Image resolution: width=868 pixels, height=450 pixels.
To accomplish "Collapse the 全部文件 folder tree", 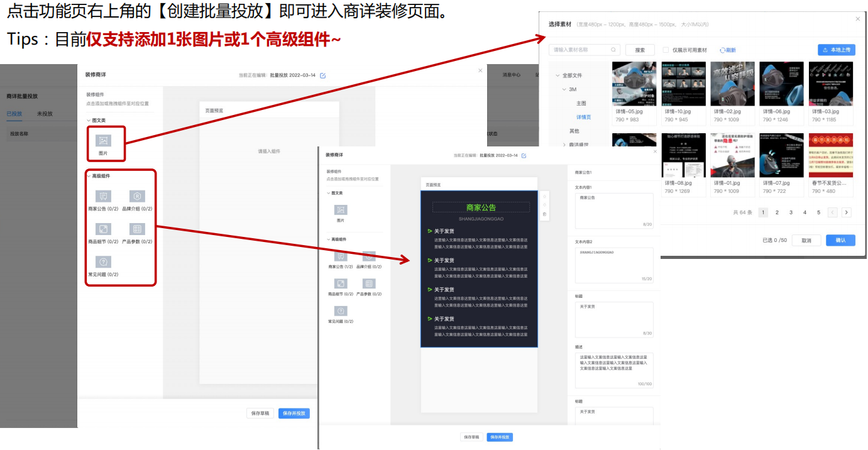I will point(557,75).
